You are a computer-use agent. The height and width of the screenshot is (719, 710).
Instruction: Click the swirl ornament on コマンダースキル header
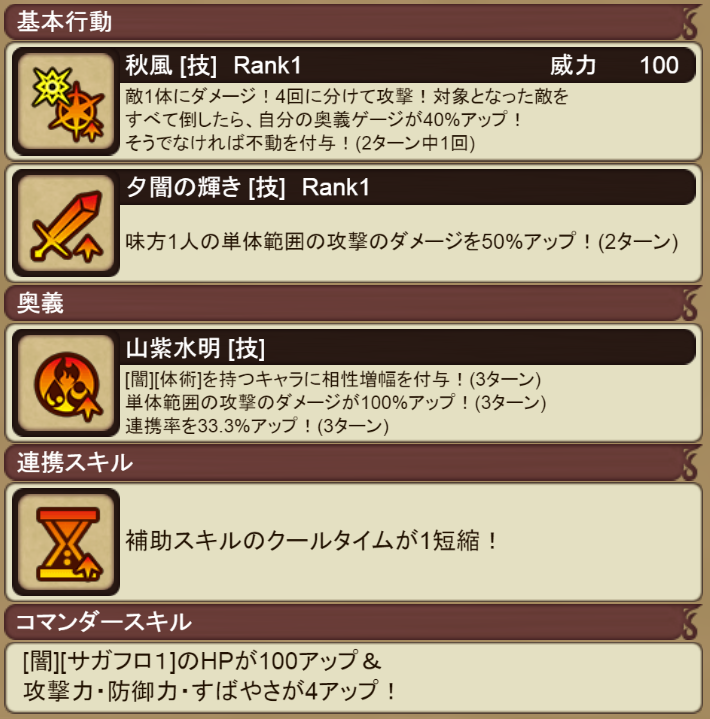point(691,622)
